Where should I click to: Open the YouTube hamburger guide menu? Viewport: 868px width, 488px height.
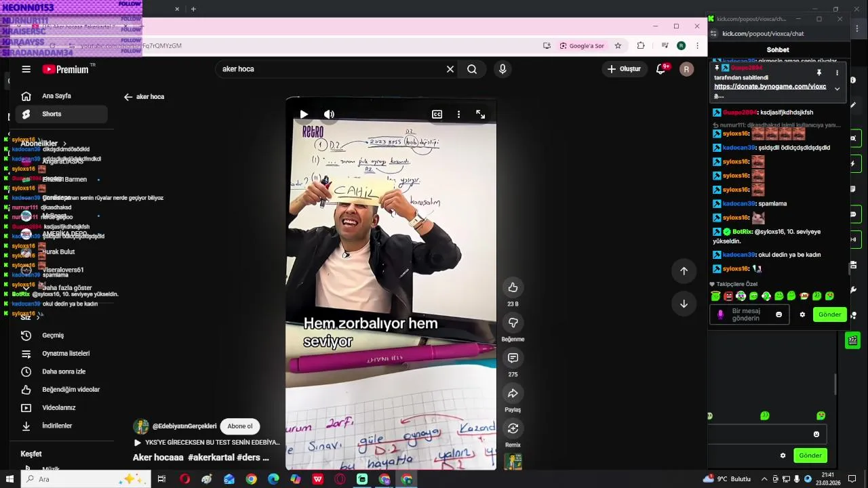click(26, 69)
